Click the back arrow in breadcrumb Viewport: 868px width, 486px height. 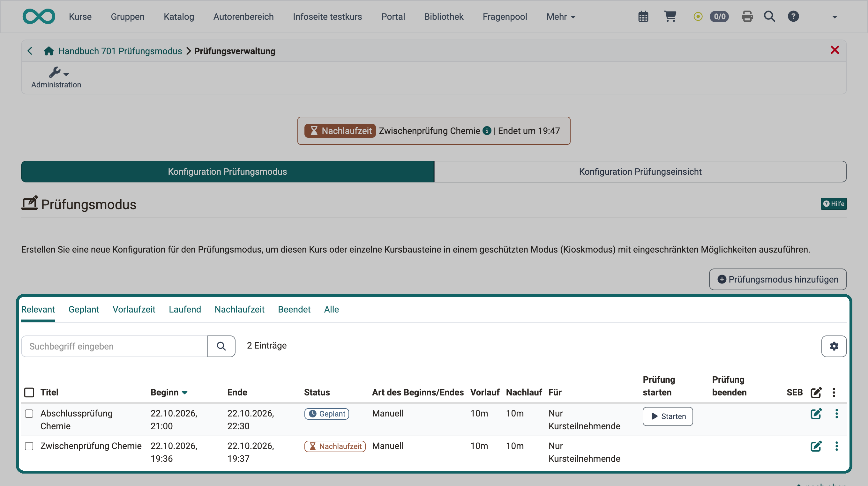(30, 51)
